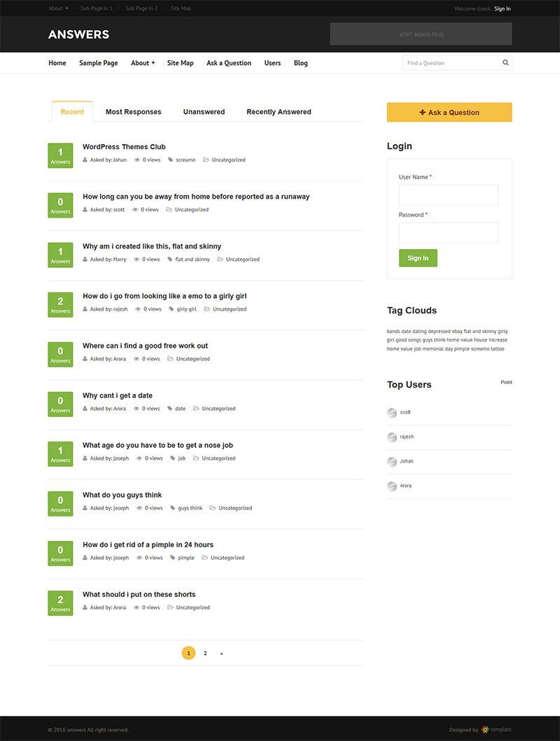
Task: Click rajesh's avatar in Top Users
Action: pos(392,437)
